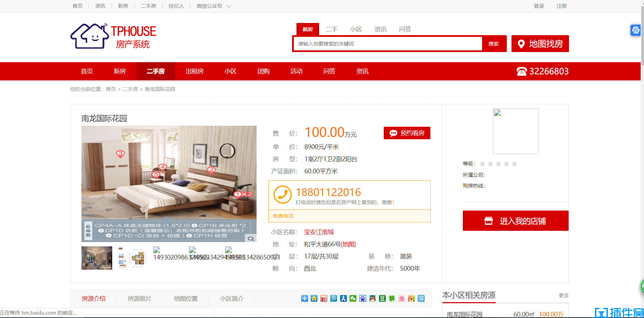Open 团购 in navigation bar

point(263,71)
